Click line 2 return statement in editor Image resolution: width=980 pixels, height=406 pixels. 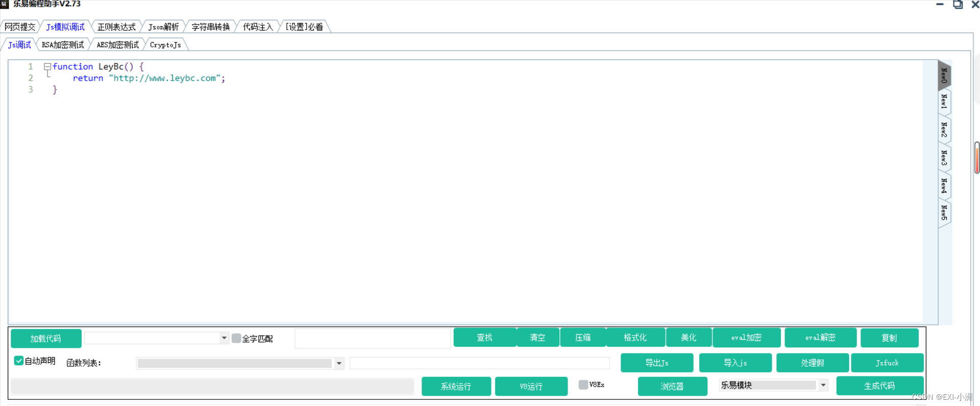coord(149,78)
